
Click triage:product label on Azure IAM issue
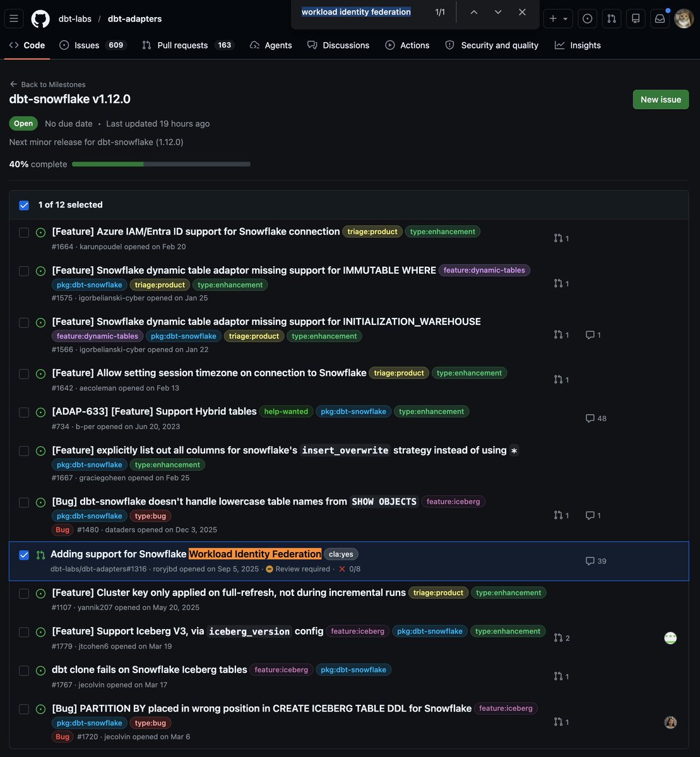[x=372, y=232]
